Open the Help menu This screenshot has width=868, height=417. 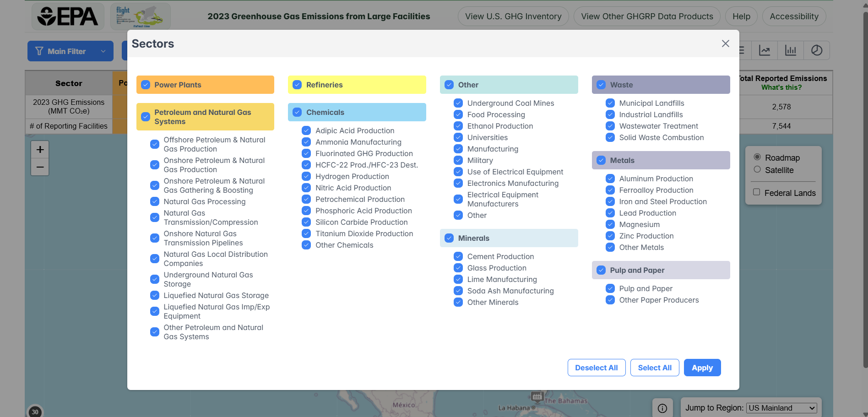[x=741, y=16]
